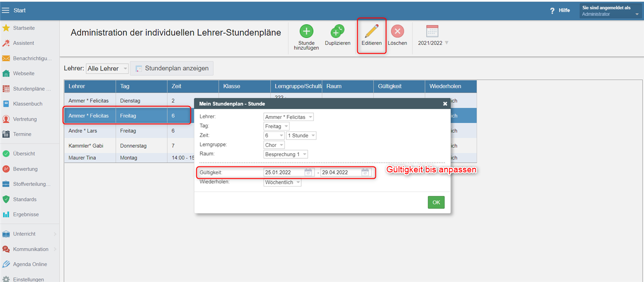
Task: Sort by the Zeit column header
Action: coord(193,86)
